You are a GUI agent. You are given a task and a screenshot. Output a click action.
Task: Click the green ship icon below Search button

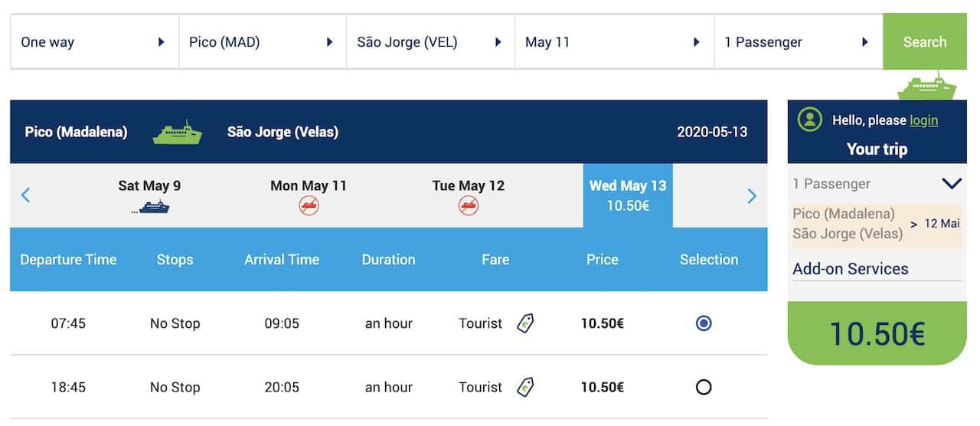[927, 86]
